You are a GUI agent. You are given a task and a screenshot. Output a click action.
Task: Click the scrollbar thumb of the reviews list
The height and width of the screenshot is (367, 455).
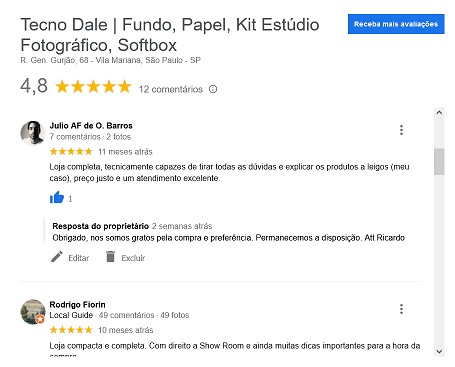(x=439, y=162)
